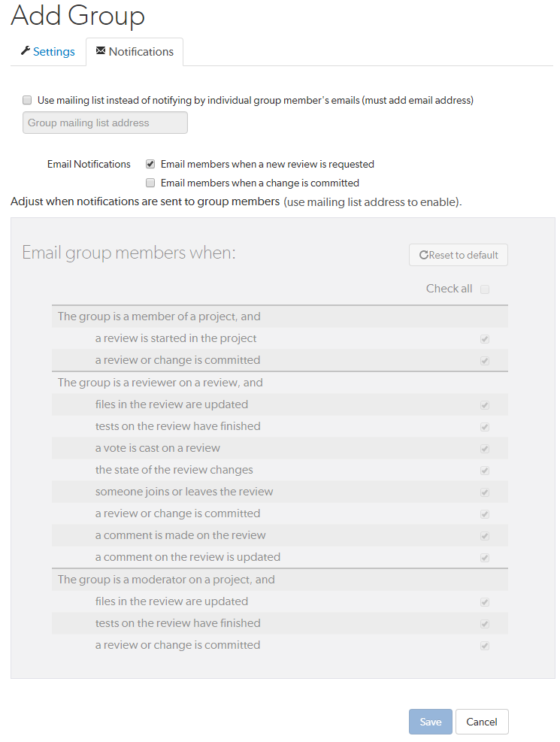
Task: Toggle 'someone joins or leaves the review'
Action: (485, 492)
